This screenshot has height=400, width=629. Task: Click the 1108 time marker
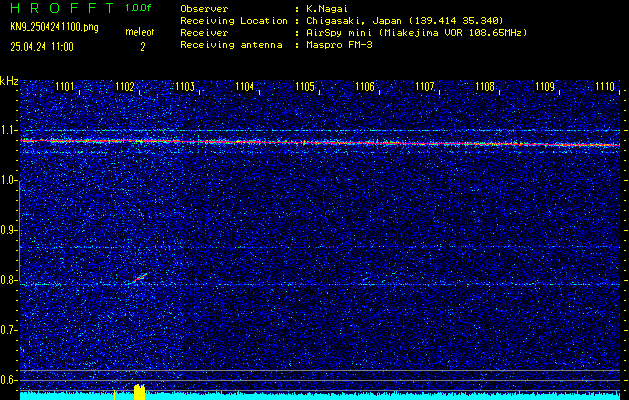pyautogui.click(x=485, y=86)
